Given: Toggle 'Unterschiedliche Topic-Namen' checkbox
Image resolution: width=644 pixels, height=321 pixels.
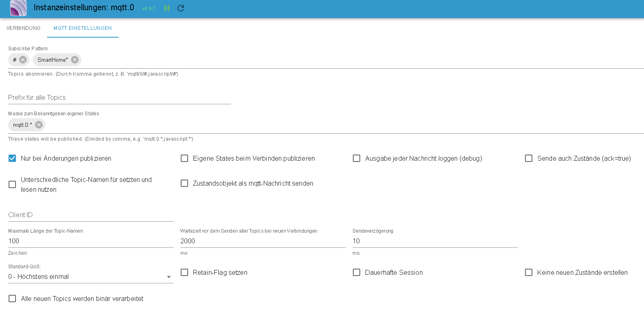Looking at the screenshot, I should 12,184.
